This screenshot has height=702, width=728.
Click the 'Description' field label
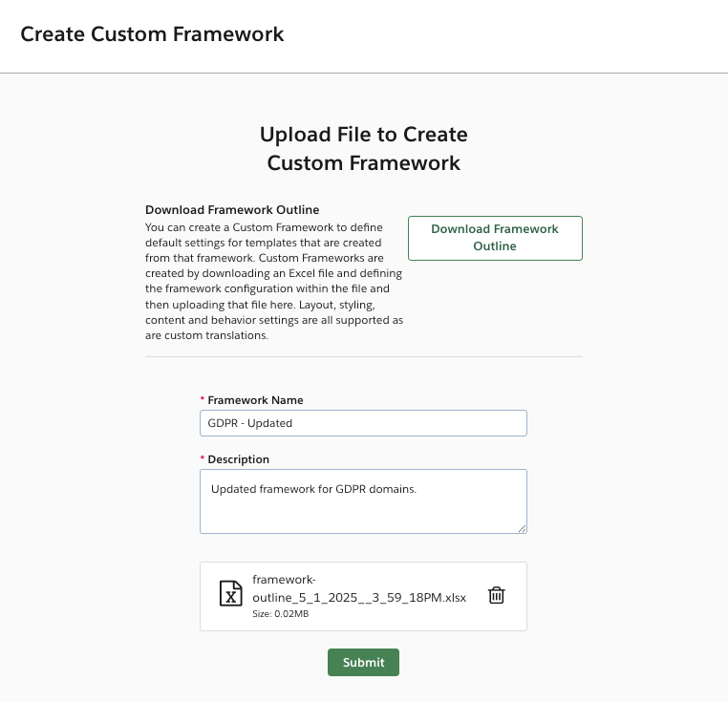(239, 459)
